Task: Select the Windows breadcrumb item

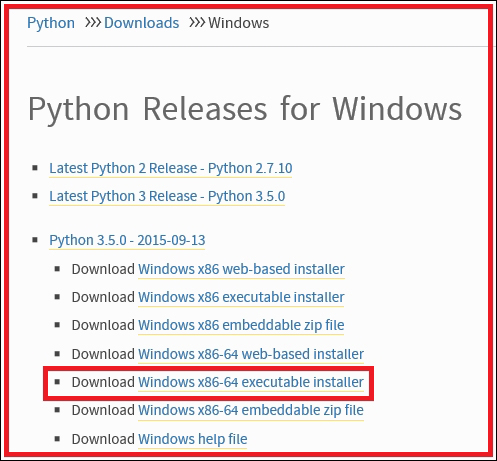Action: pos(238,23)
